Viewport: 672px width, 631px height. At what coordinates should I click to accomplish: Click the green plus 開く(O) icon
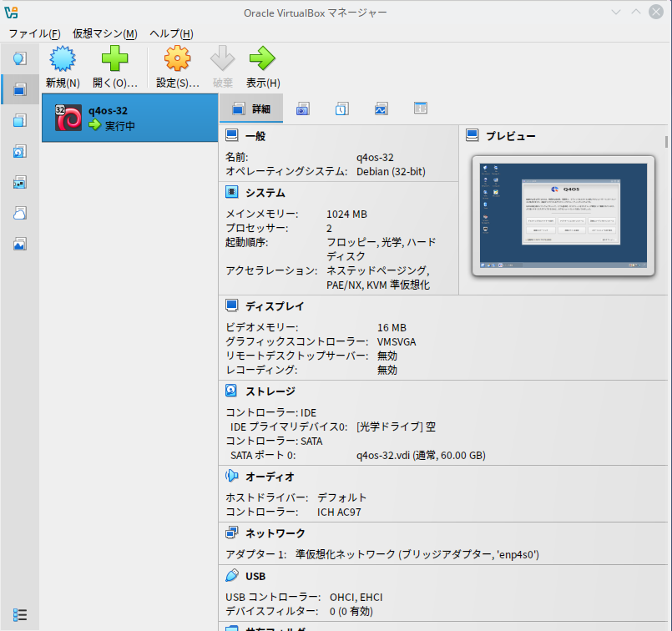(x=114, y=60)
